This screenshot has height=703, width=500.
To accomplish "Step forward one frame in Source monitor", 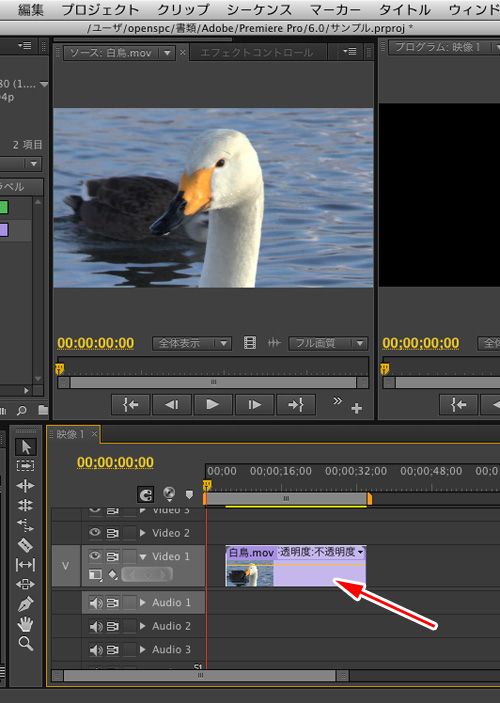I will coord(254,405).
